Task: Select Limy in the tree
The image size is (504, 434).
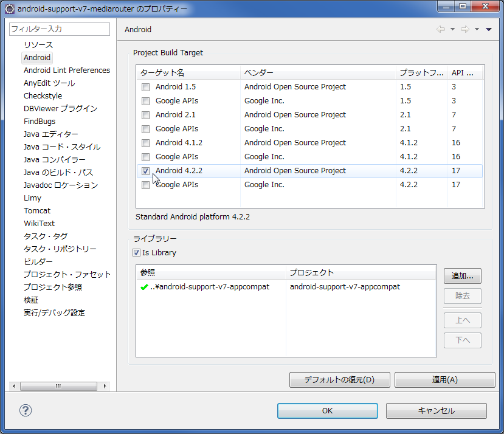Action: (x=32, y=198)
